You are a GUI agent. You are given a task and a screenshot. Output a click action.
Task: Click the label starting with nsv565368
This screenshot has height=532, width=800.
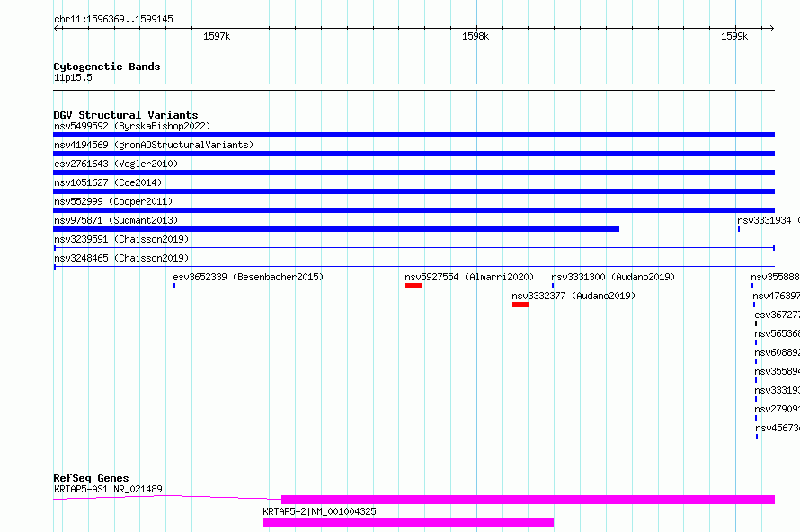777,333
